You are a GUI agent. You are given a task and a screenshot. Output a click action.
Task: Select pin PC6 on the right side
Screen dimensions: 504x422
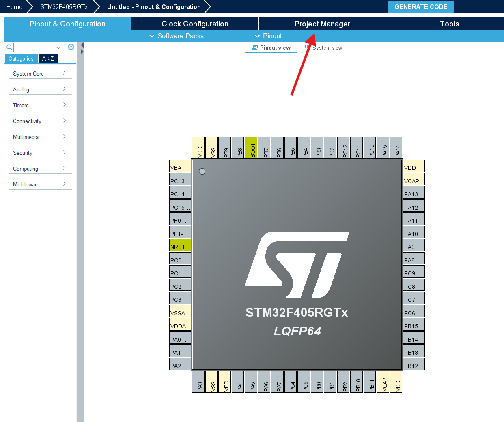pos(414,312)
